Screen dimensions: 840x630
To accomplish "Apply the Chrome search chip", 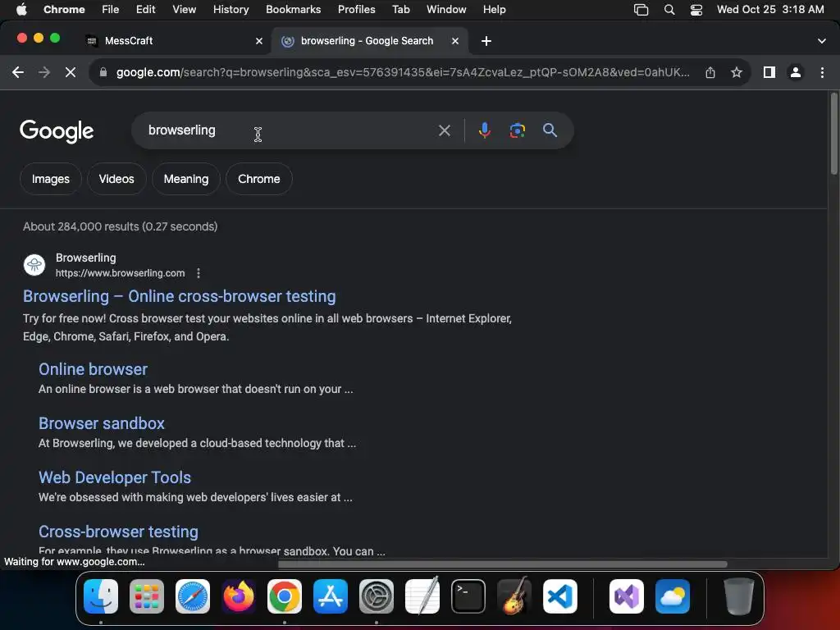I will click(x=258, y=179).
